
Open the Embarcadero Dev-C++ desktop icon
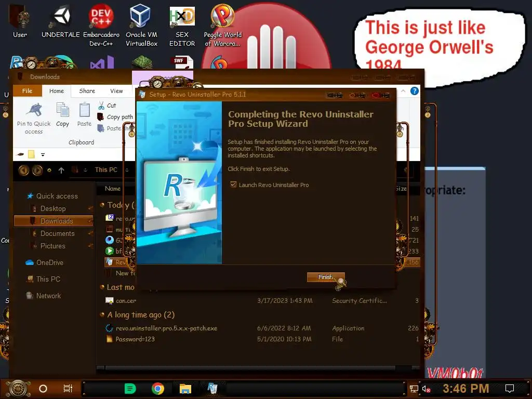(x=101, y=25)
